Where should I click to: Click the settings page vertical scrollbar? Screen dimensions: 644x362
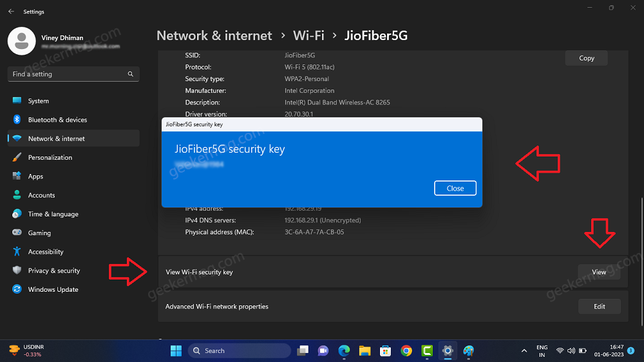pyautogui.click(x=642, y=261)
